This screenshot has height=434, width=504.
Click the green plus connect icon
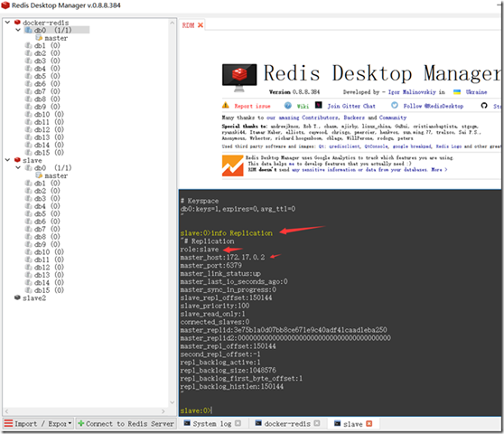[81, 423]
